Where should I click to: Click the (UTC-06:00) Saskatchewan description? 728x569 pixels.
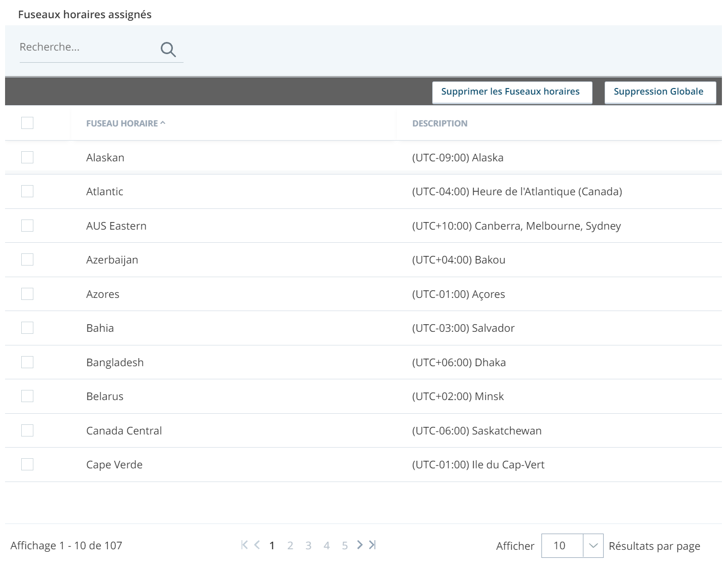[477, 430]
